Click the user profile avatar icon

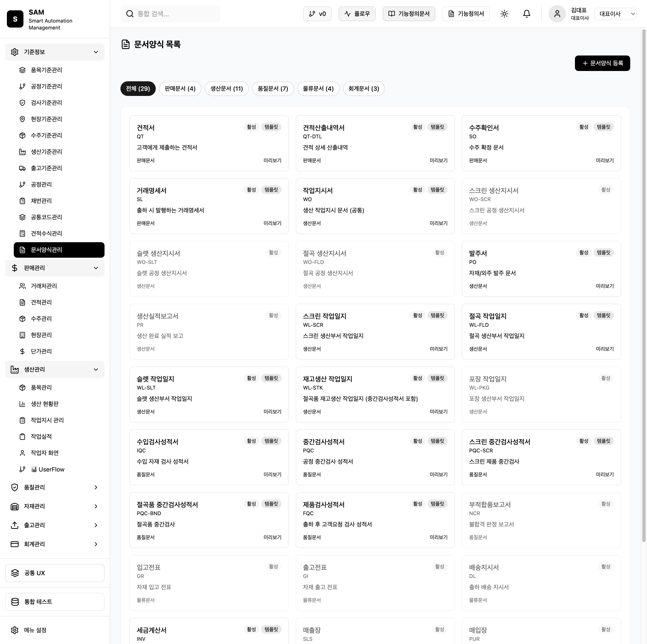point(557,14)
